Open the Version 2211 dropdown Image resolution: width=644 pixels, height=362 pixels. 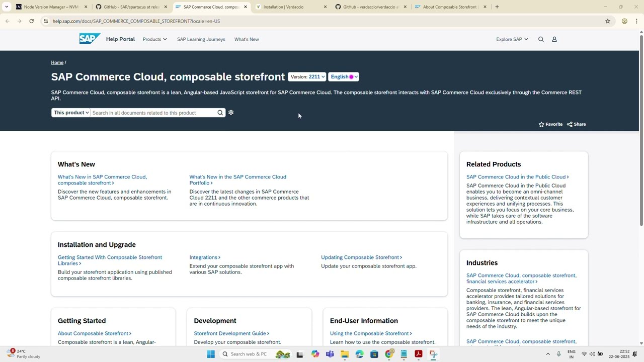(x=307, y=77)
